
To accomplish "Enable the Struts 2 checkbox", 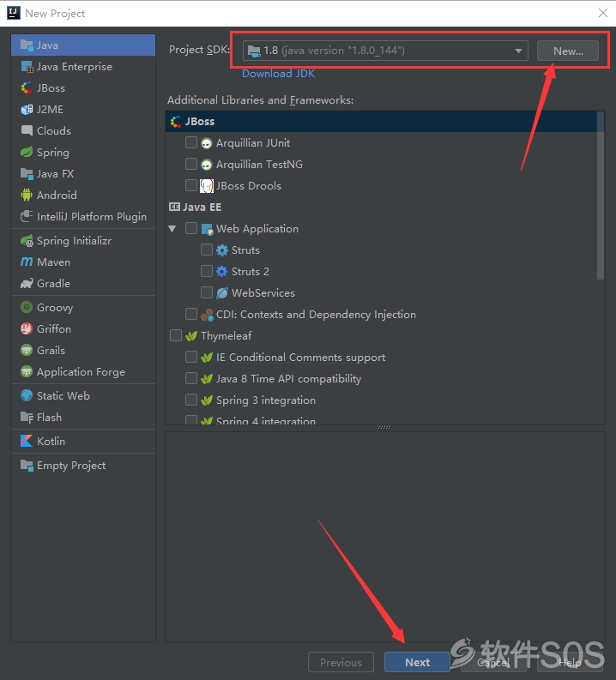I will pyautogui.click(x=207, y=271).
